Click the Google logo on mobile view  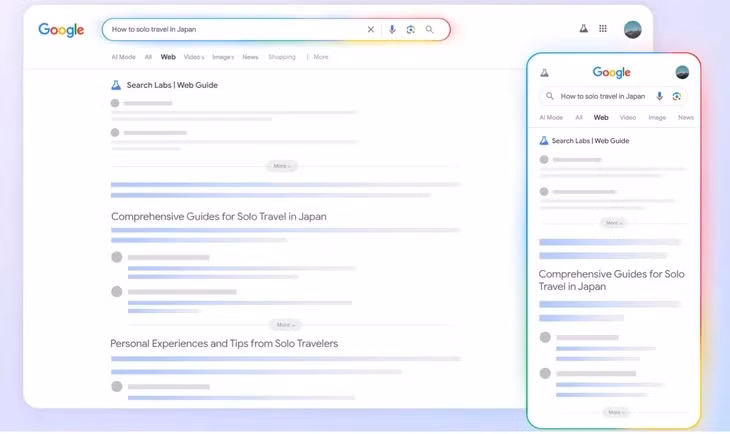pos(612,72)
